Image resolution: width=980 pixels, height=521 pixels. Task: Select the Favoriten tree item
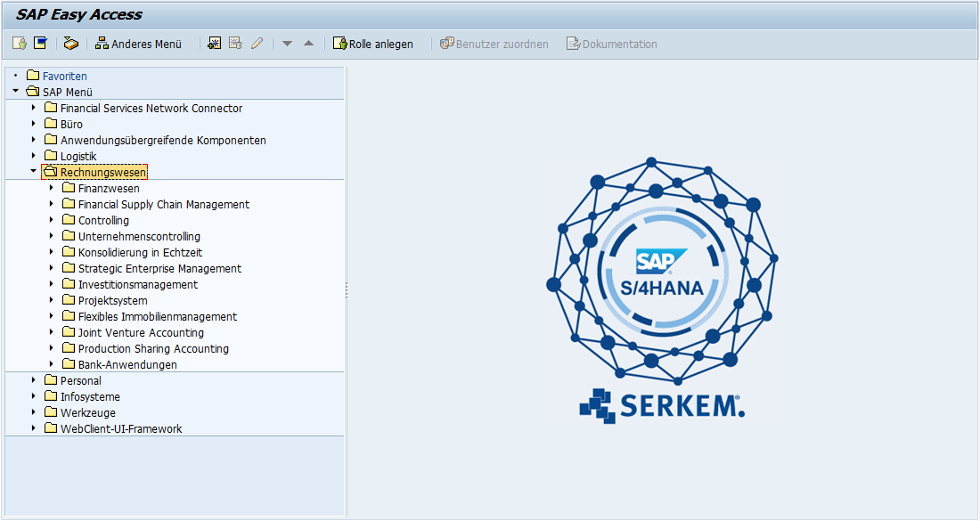point(64,76)
